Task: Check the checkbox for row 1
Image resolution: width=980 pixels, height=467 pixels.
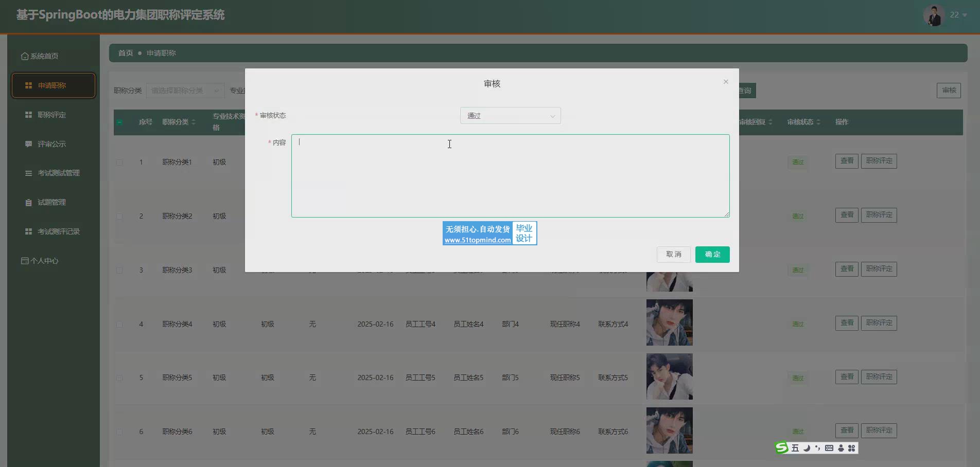Action: point(119,163)
